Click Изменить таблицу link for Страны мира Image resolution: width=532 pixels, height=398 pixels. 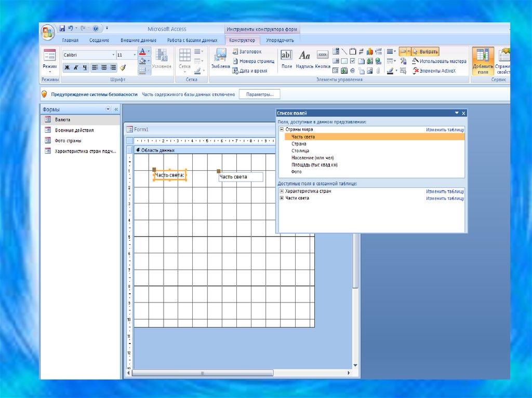click(x=445, y=130)
